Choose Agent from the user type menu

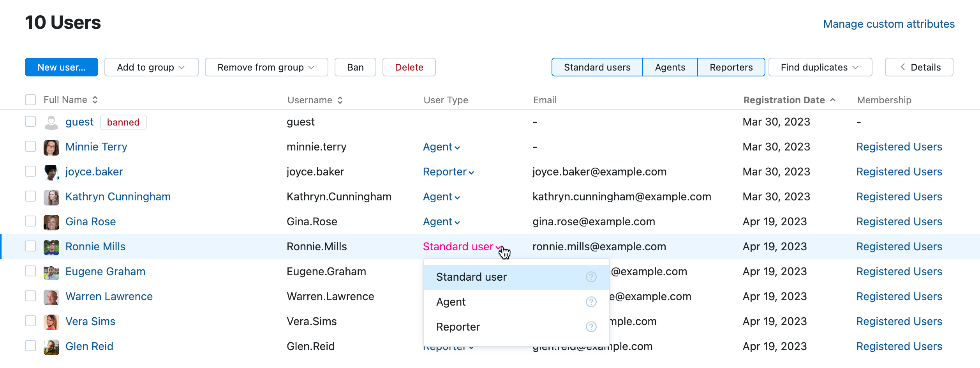[x=451, y=302]
